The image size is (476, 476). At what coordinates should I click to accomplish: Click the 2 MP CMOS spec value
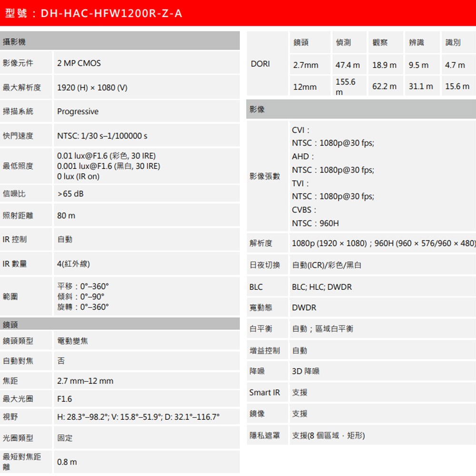pos(80,63)
